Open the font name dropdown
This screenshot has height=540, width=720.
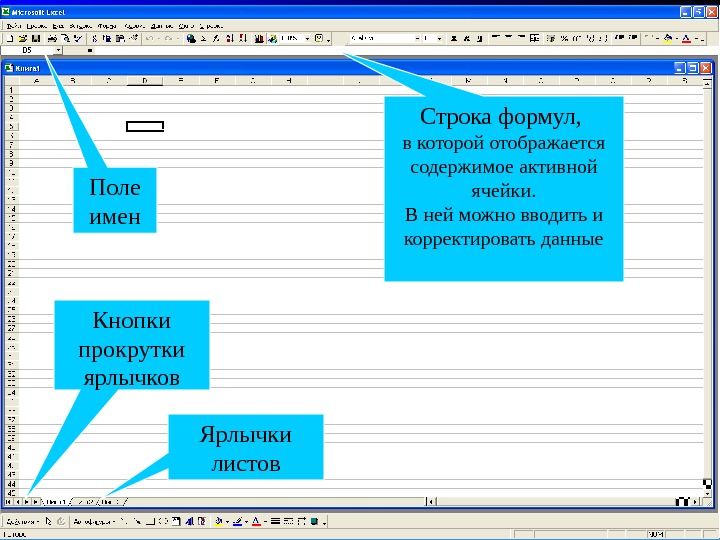click(417, 39)
